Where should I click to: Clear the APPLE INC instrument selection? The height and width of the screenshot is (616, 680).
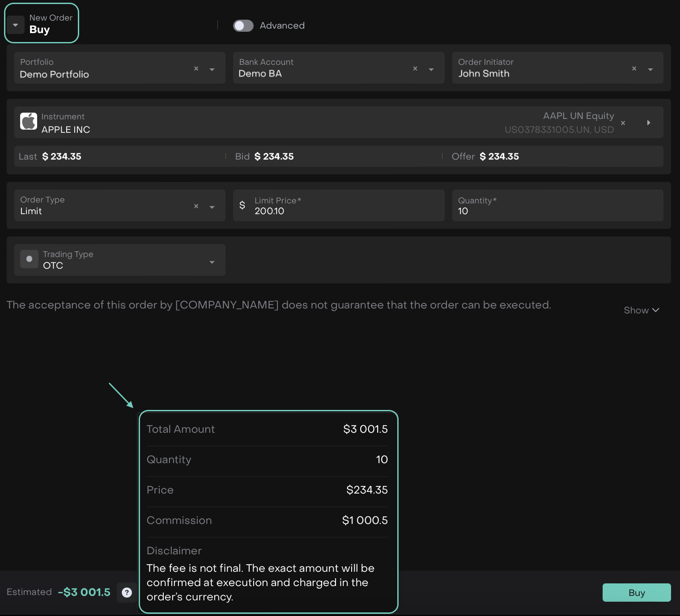click(623, 123)
